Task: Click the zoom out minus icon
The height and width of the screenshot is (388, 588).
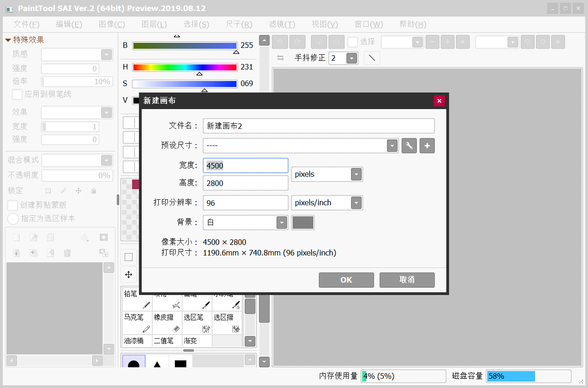Action: 432,42
